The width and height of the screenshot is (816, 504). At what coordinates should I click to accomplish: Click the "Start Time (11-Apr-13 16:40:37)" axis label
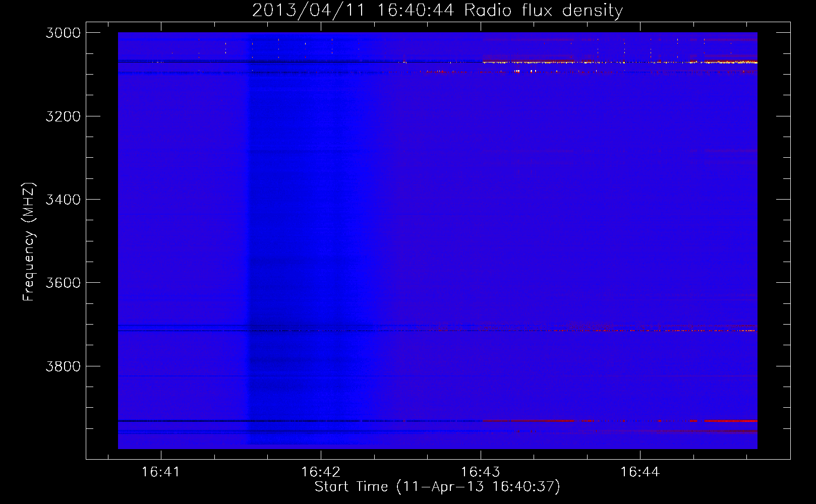[x=437, y=487]
